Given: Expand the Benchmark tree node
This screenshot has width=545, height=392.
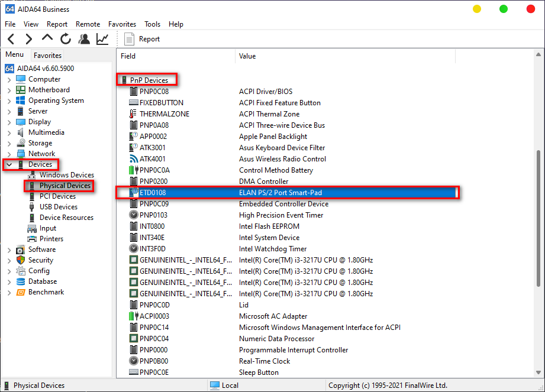Looking at the screenshot, I should (9, 292).
